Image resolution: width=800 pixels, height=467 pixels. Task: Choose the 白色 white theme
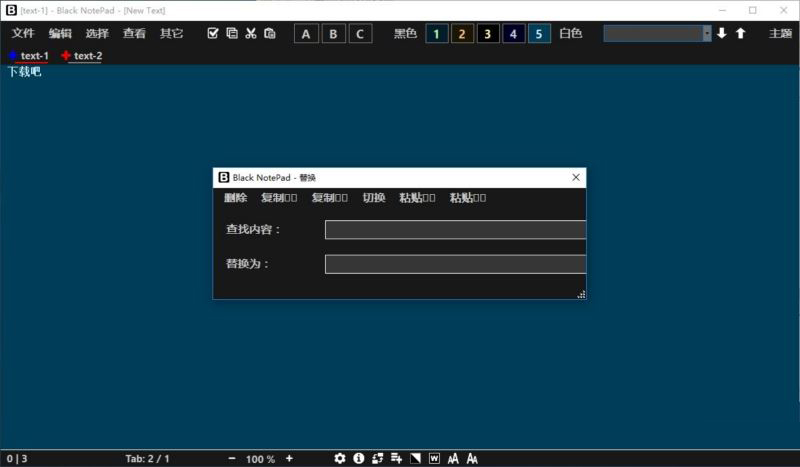pyautogui.click(x=570, y=33)
